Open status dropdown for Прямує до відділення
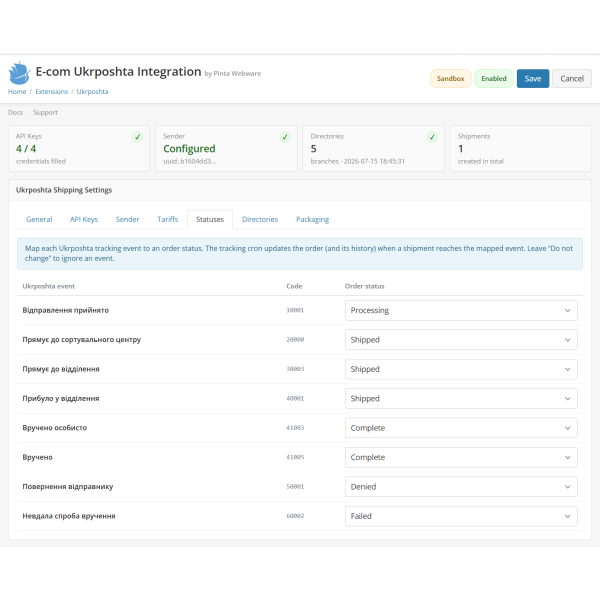This screenshot has width=600, height=600. click(461, 369)
